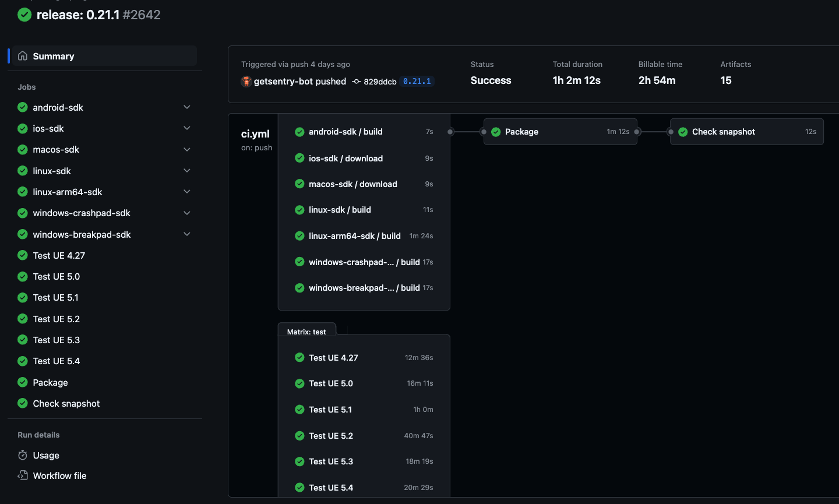Click the commit icon before 829ddcb
Image resolution: width=839 pixels, height=504 pixels.
[356, 82]
